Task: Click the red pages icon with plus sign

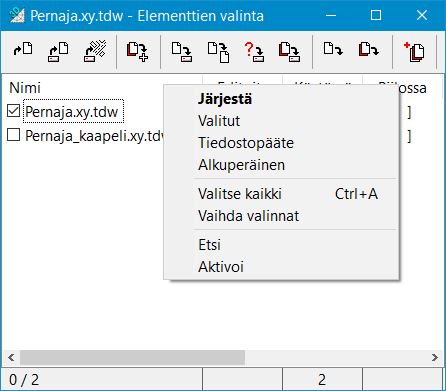Action: (x=137, y=51)
